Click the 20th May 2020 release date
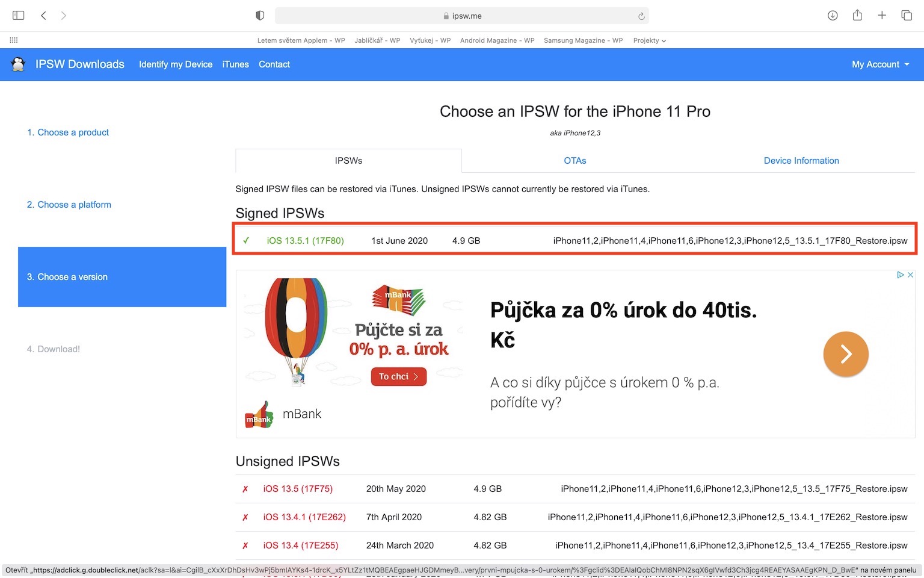Image resolution: width=924 pixels, height=578 pixels. coord(396,489)
